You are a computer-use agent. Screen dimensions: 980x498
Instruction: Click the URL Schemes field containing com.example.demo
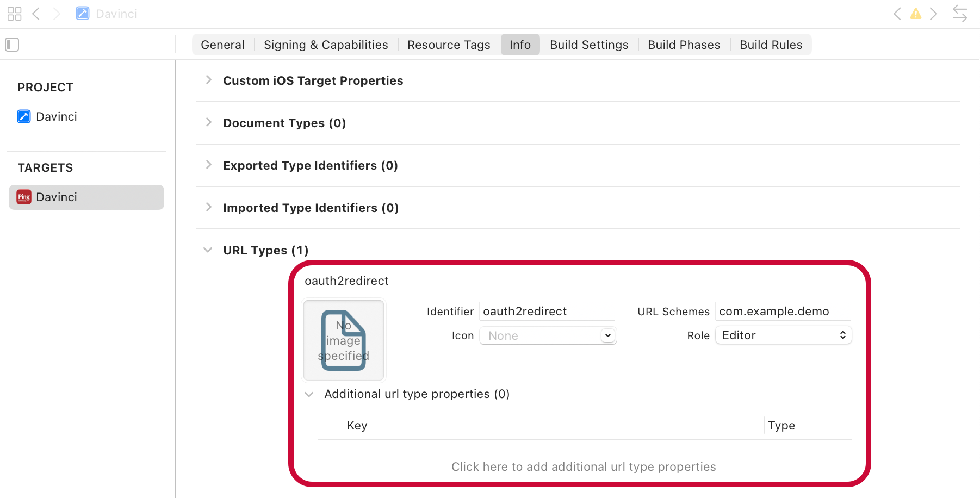(783, 311)
